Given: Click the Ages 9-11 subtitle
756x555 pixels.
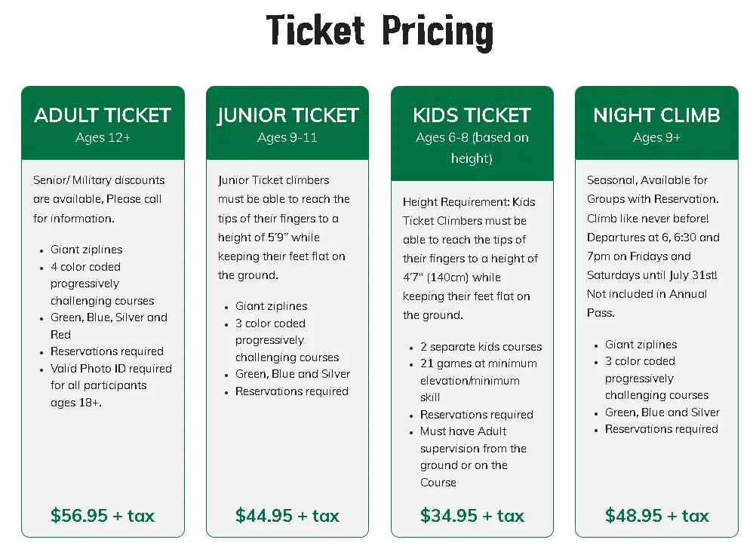Looking at the screenshot, I should [287, 138].
